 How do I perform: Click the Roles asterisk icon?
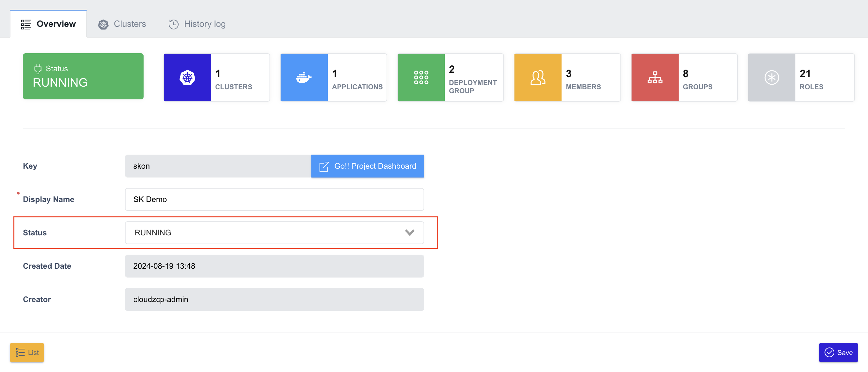pos(772,77)
